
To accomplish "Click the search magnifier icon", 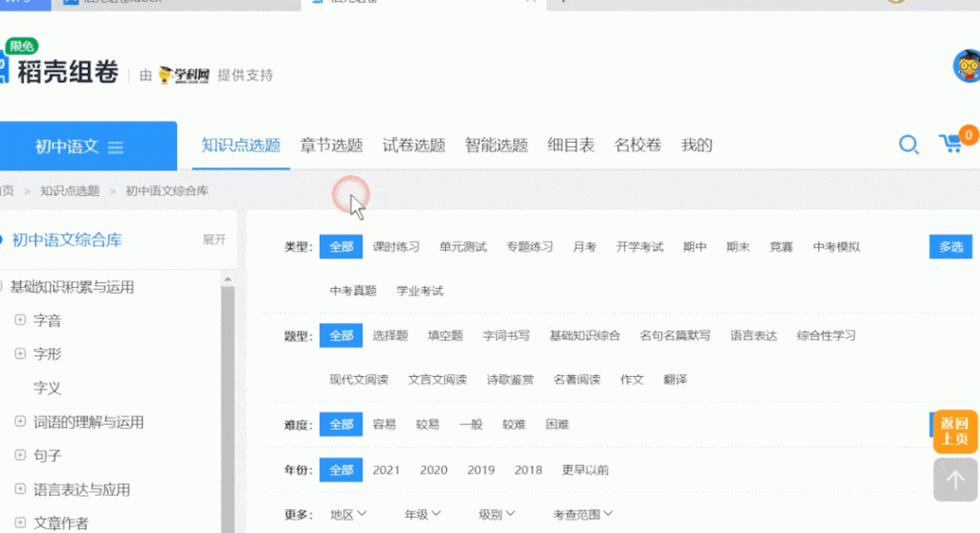I will [x=909, y=144].
